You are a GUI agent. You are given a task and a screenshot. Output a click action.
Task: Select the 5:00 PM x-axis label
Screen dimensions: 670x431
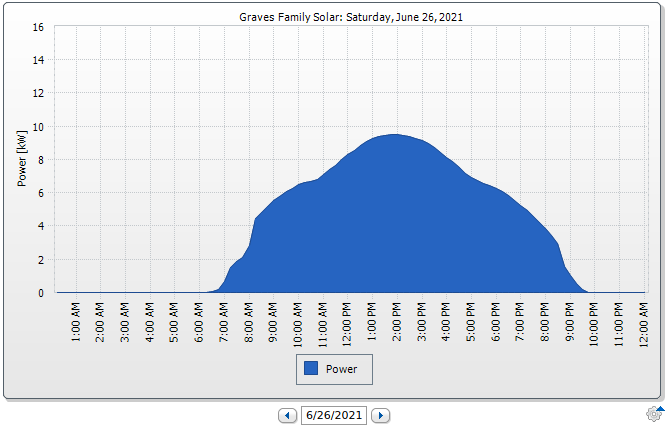click(x=471, y=323)
